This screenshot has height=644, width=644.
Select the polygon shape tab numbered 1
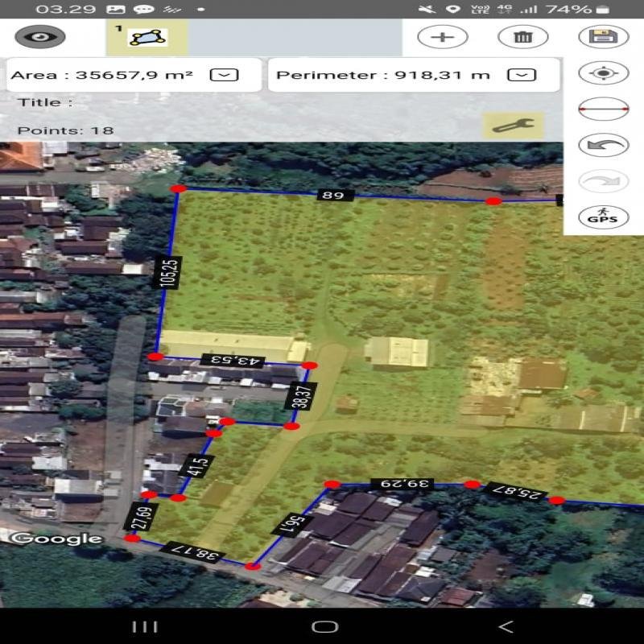point(147,37)
